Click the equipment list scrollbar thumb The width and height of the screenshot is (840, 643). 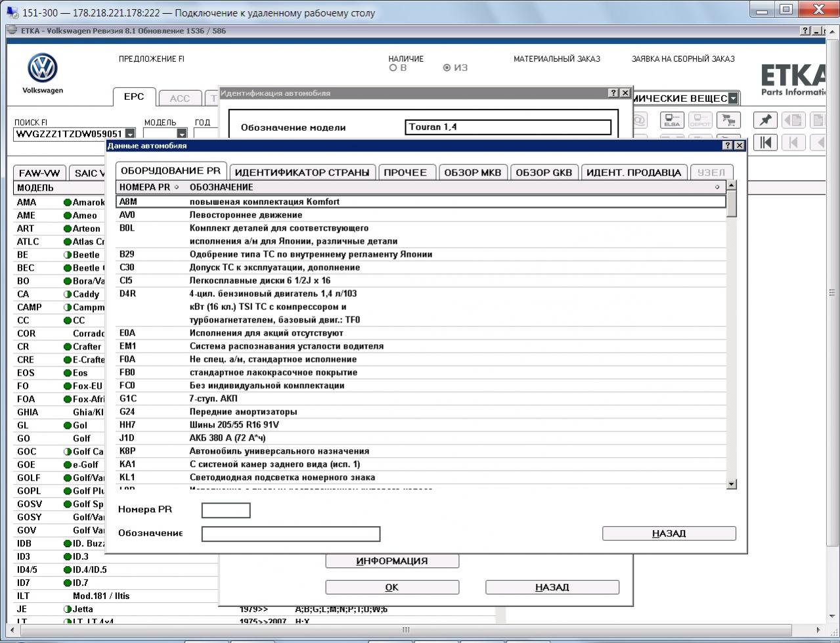(732, 204)
